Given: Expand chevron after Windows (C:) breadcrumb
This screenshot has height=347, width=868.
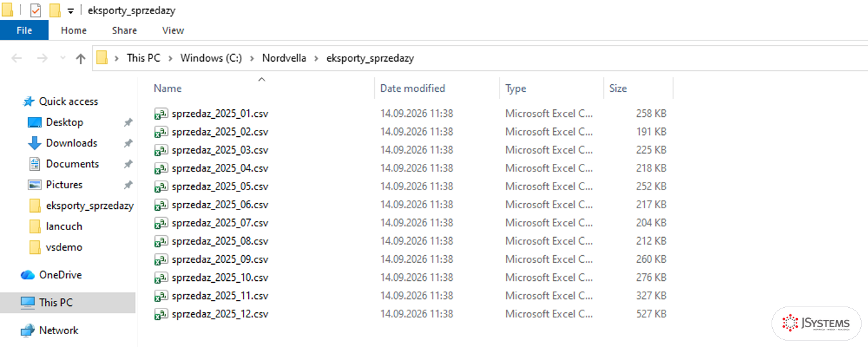Looking at the screenshot, I should point(252,58).
